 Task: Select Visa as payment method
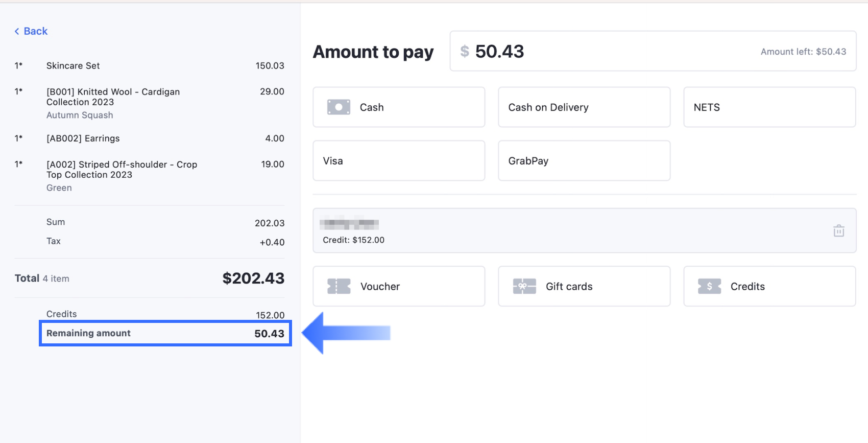tap(398, 161)
